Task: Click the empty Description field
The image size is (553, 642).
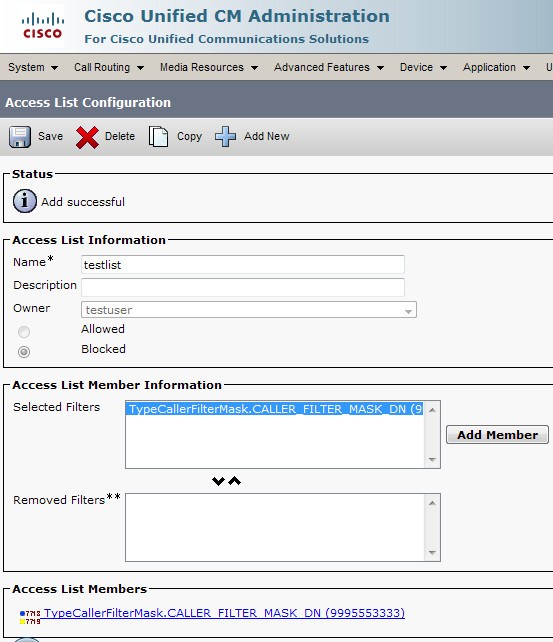Action: [243, 287]
